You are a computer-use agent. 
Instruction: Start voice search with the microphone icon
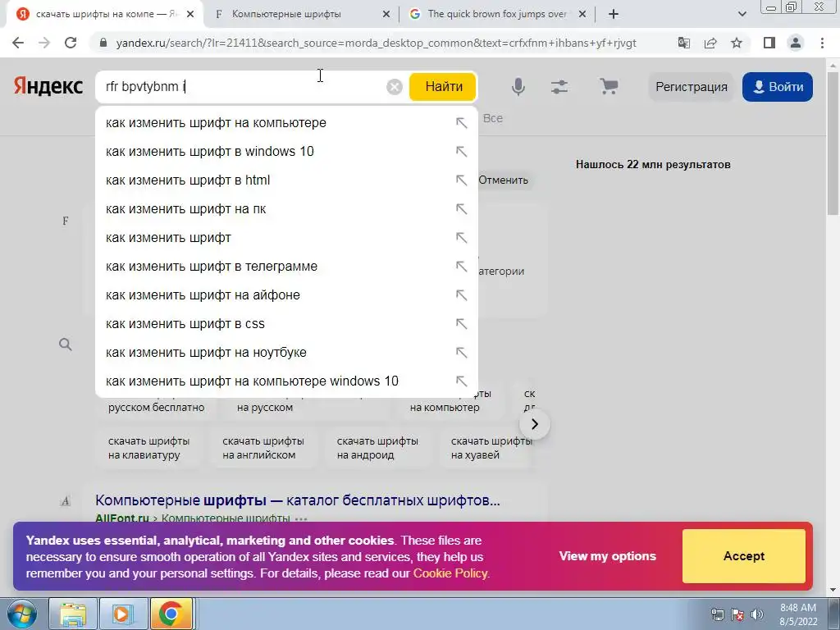click(x=518, y=87)
